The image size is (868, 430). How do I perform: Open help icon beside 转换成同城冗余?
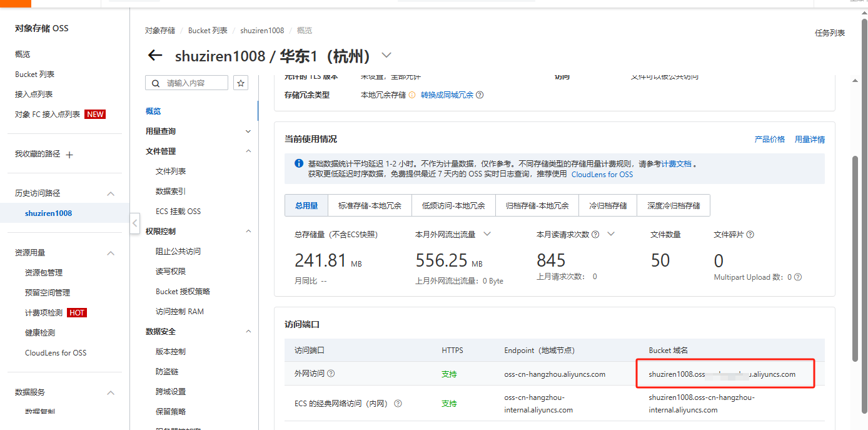coord(480,95)
